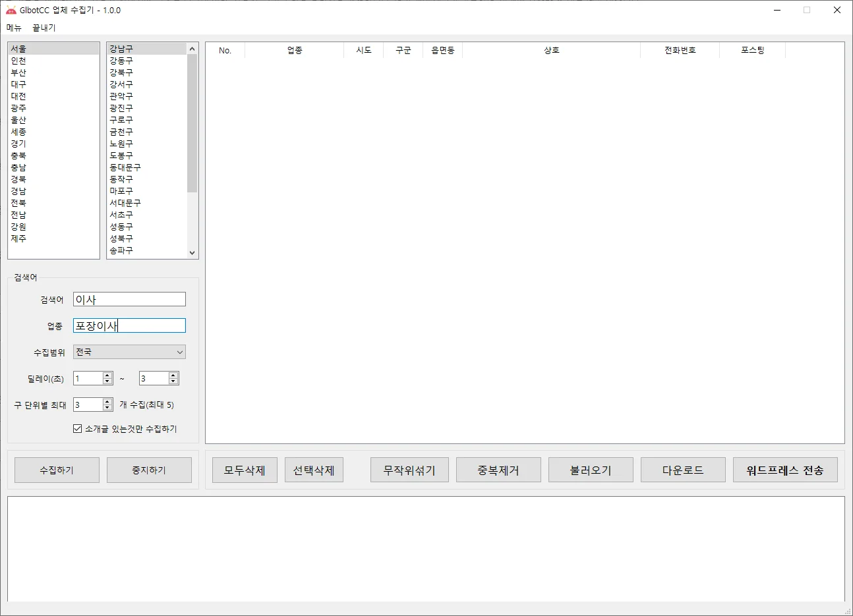Focus the 검색어 input field containing 이사
Viewport: 853px width, 616px height.
point(129,300)
